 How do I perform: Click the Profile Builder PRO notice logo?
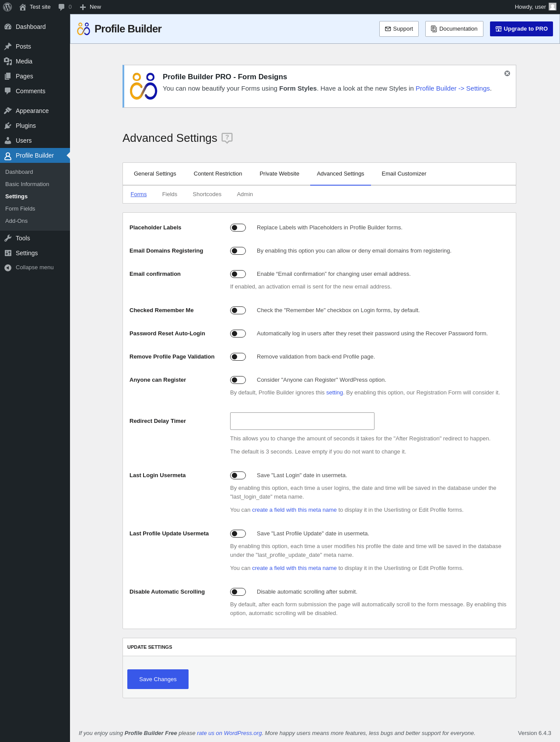143,86
